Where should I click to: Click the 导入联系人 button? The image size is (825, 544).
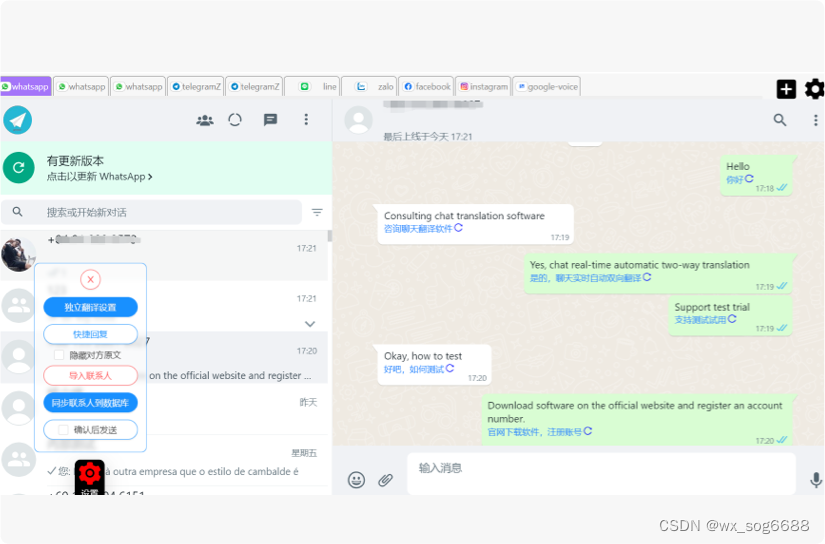[90, 376]
